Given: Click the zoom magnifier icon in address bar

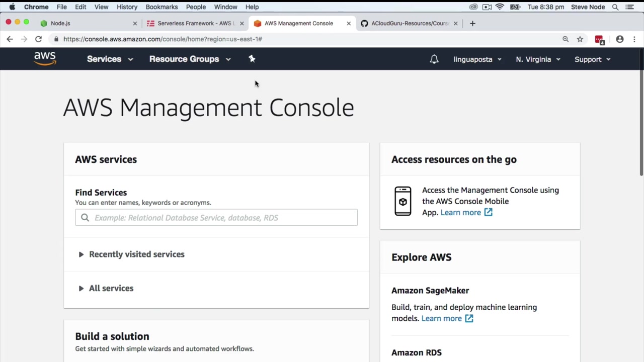Looking at the screenshot, I should [x=566, y=39].
